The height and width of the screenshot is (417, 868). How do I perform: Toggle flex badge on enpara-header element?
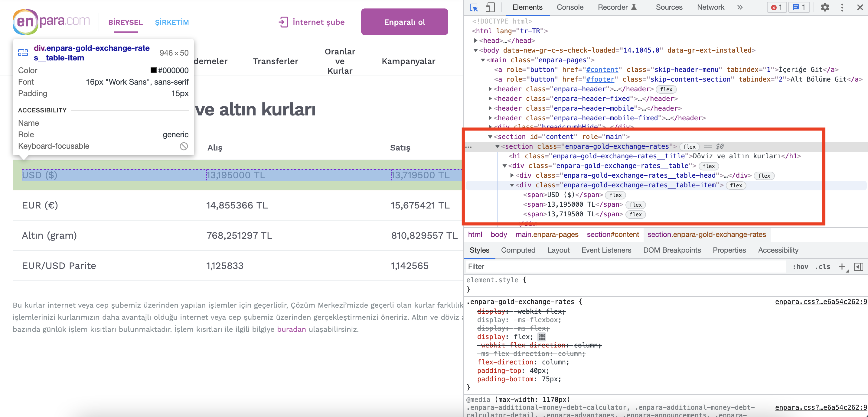(x=666, y=89)
